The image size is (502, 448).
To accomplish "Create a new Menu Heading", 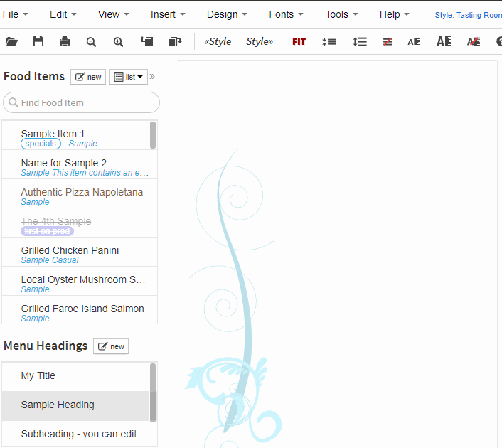I will 111,346.
